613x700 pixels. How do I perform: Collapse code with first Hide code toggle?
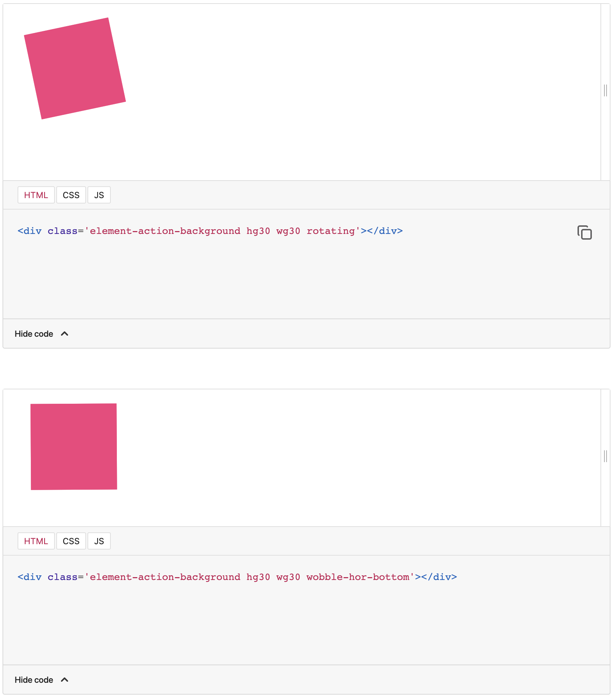42,334
